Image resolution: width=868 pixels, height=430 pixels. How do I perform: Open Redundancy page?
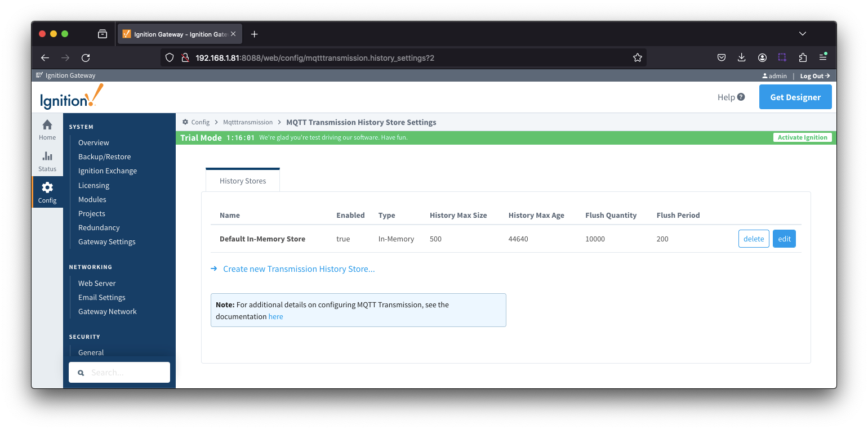tap(99, 228)
